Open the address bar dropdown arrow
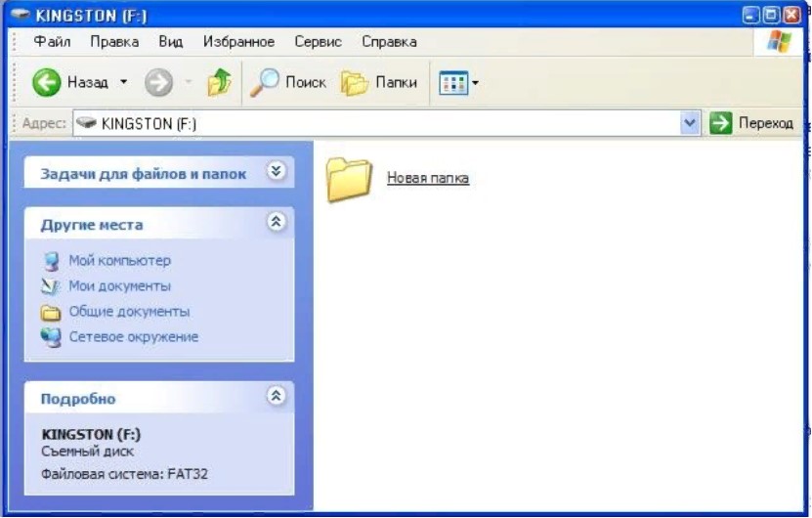Screen dimensions: 812x518 tap(691, 123)
